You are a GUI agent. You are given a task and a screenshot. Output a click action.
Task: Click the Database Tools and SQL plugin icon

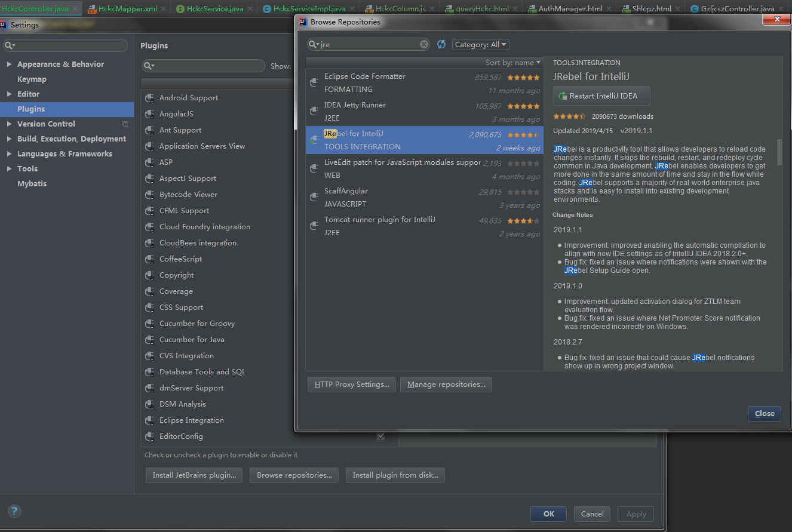tap(149, 372)
